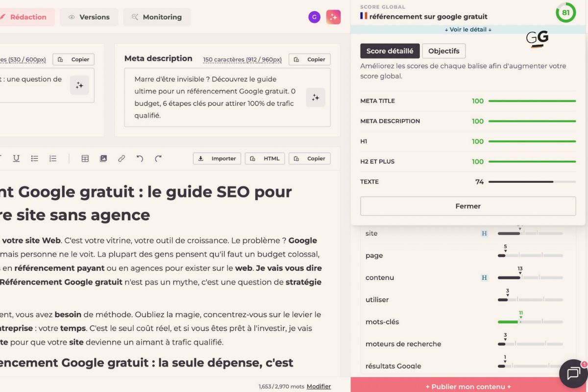Toggle bulleted list formatting
Screen dimensions: 588x392
34,158
